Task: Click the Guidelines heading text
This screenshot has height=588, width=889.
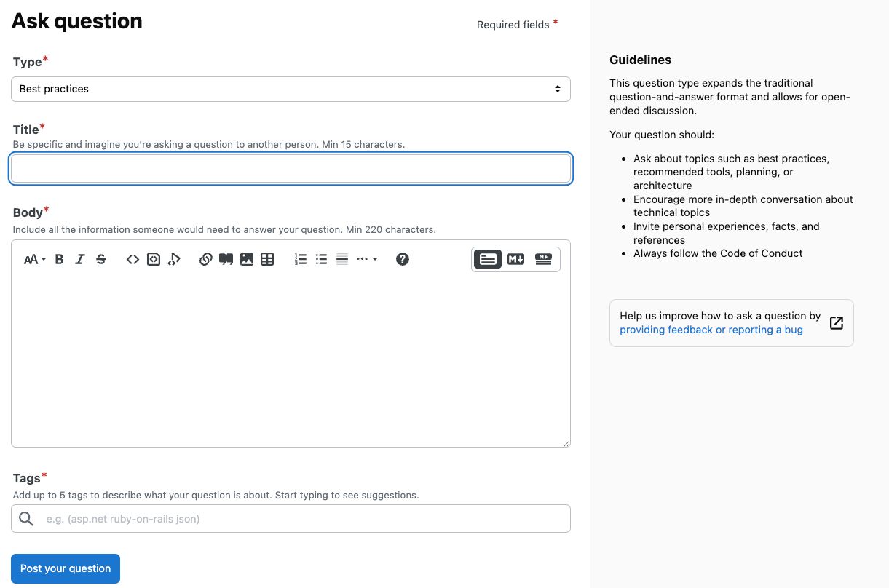Action: click(641, 60)
